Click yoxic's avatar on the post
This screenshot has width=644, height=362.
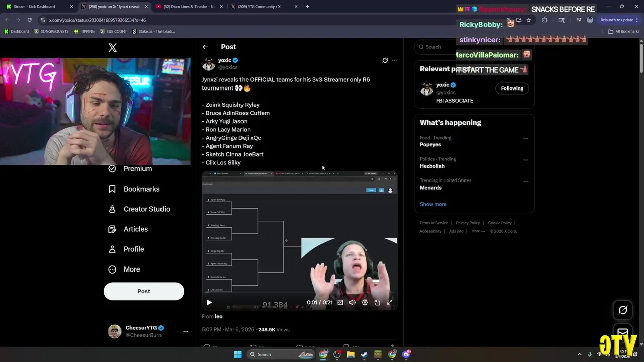tap(209, 64)
